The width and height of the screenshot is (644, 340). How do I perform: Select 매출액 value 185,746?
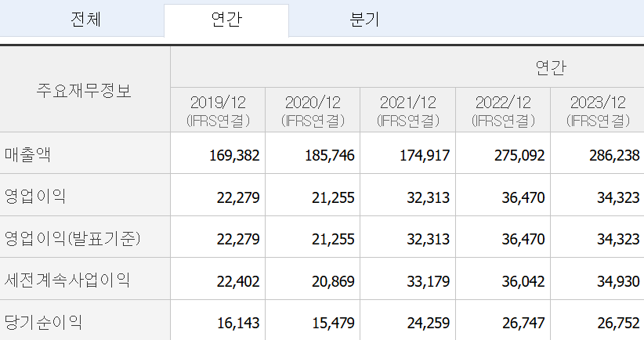tap(330, 156)
